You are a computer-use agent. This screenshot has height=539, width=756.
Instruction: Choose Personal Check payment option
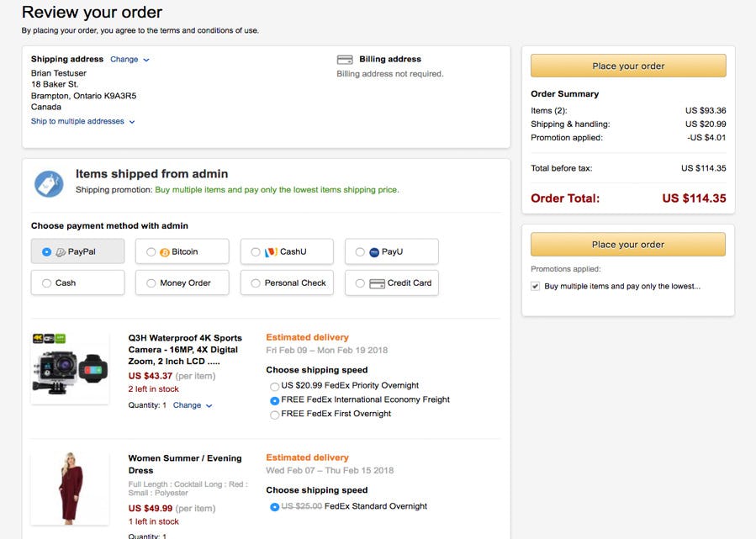coord(256,283)
